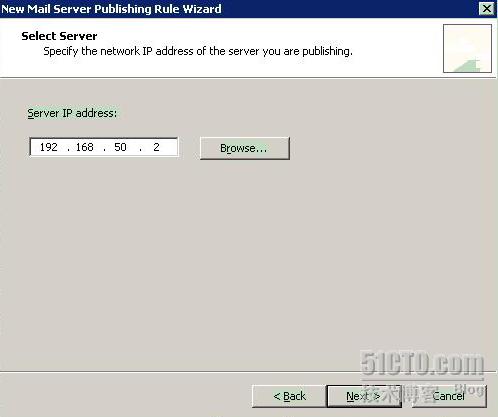Click the dot after the 50 octet

pyautogui.click(x=140, y=149)
